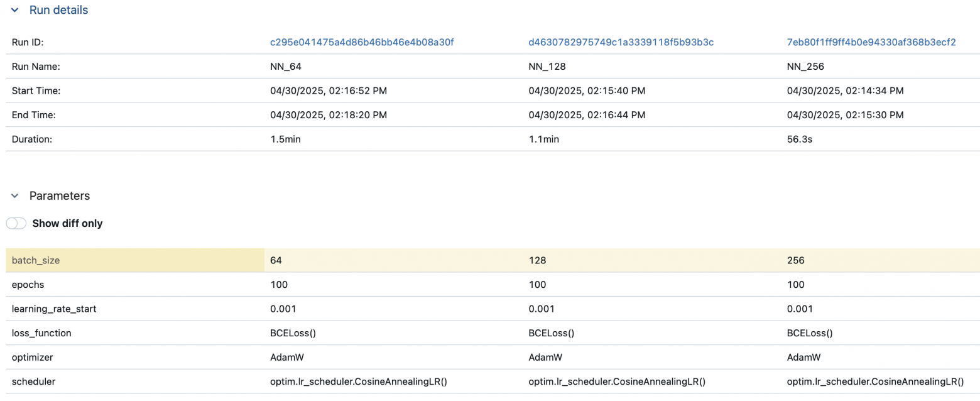Click the 56.3s duration value
The height and width of the screenshot is (401, 980).
[799, 139]
